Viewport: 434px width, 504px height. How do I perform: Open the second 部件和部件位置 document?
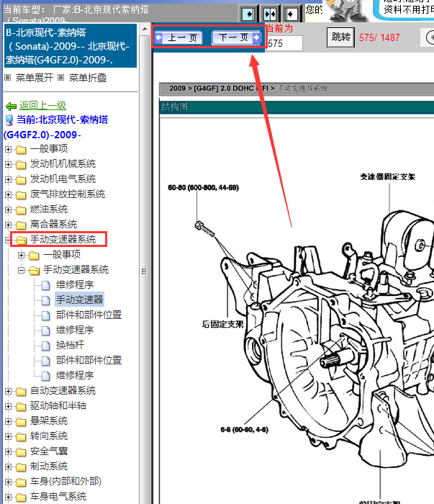[89, 360]
